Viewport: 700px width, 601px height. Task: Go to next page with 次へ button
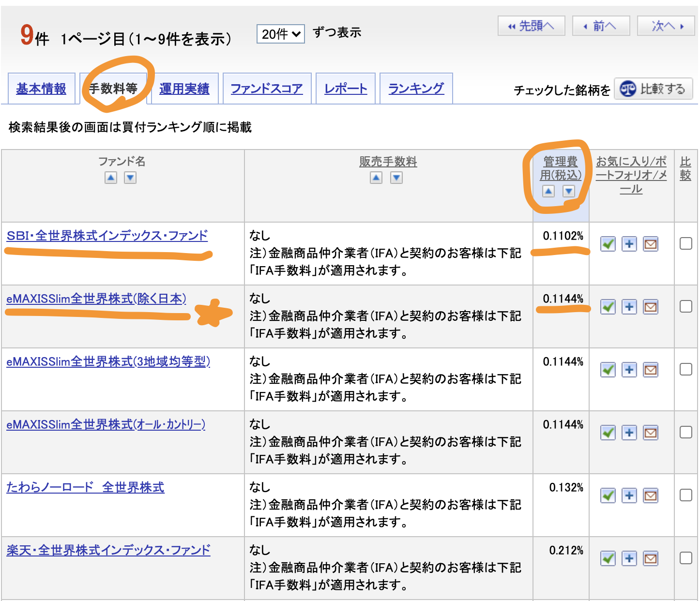pyautogui.click(x=667, y=26)
